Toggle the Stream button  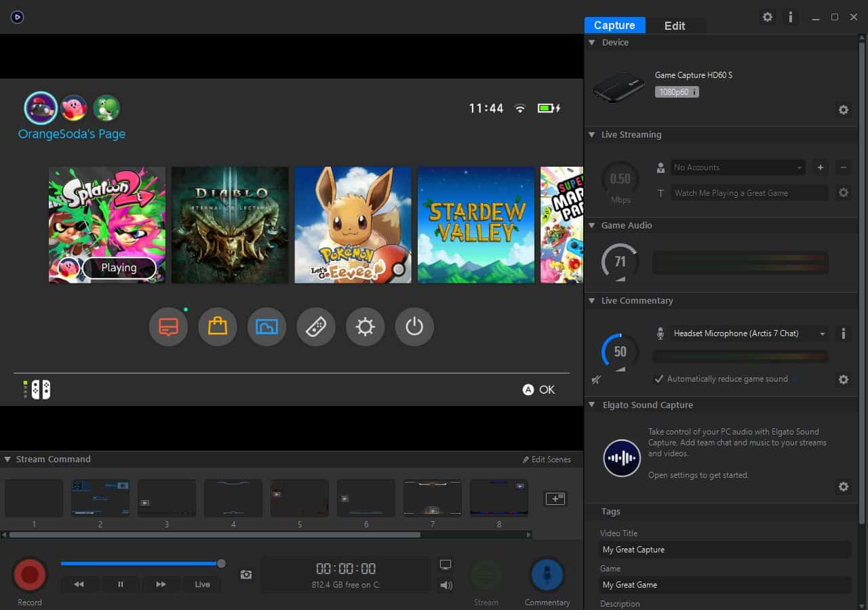[x=486, y=575]
